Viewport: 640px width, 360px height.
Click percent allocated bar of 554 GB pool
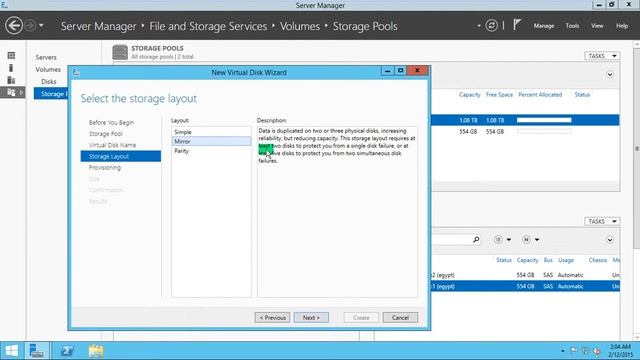tap(544, 131)
